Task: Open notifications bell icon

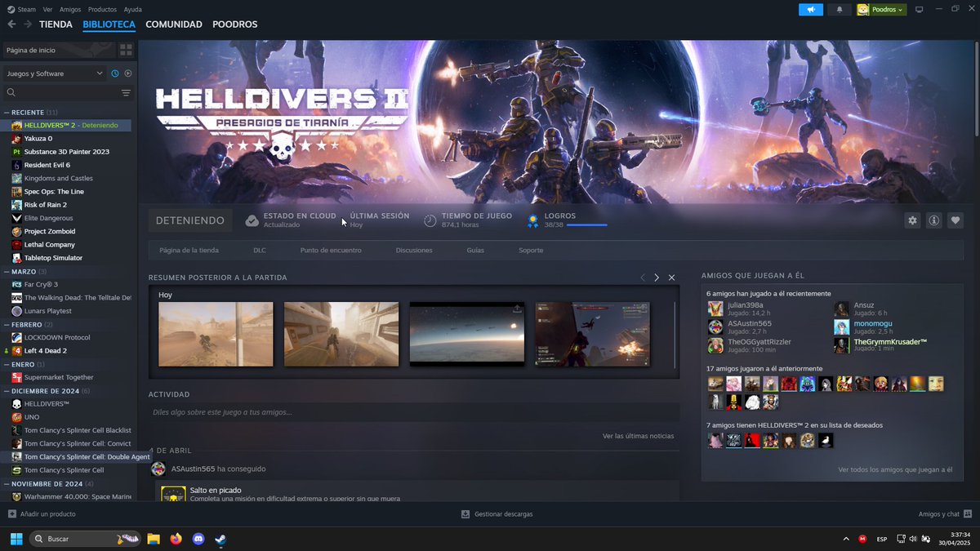Action: pyautogui.click(x=839, y=10)
